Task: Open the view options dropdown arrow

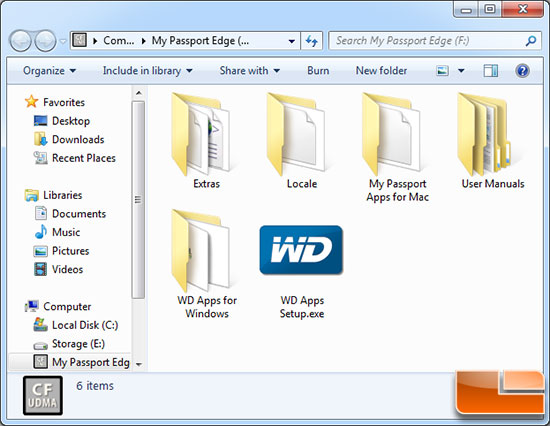Action: coord(461,71)
